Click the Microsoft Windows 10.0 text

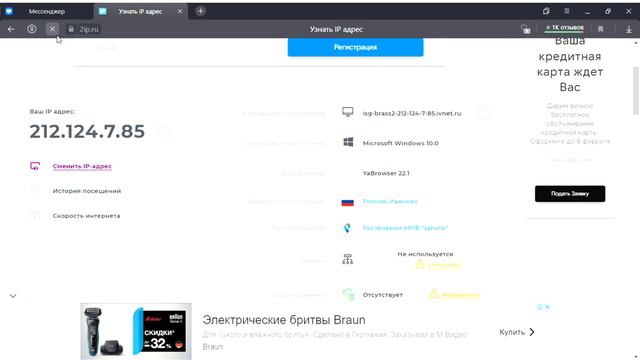(400, 143)
